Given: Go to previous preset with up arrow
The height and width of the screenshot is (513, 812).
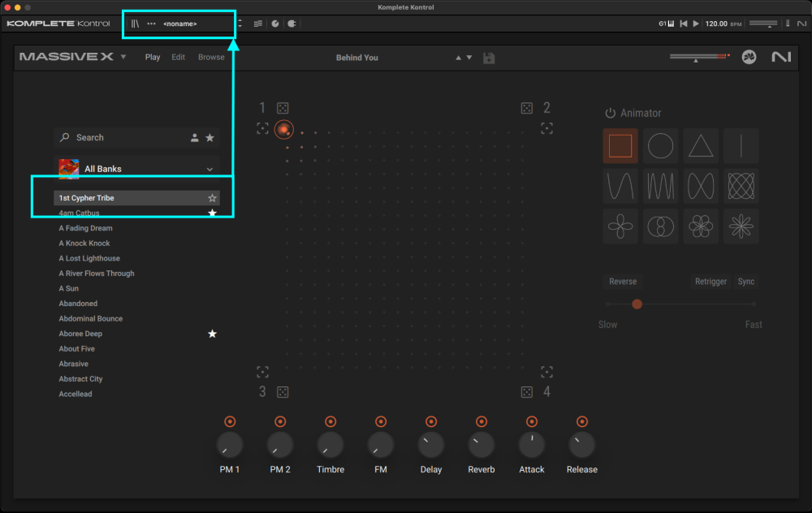Looking at the screenshot, I should pos(458,58).
